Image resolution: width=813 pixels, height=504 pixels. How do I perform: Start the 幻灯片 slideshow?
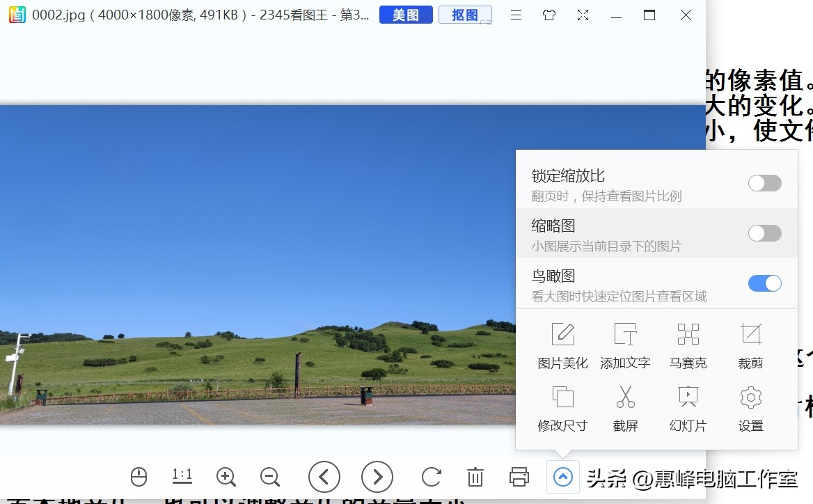(x=688, y=408)
